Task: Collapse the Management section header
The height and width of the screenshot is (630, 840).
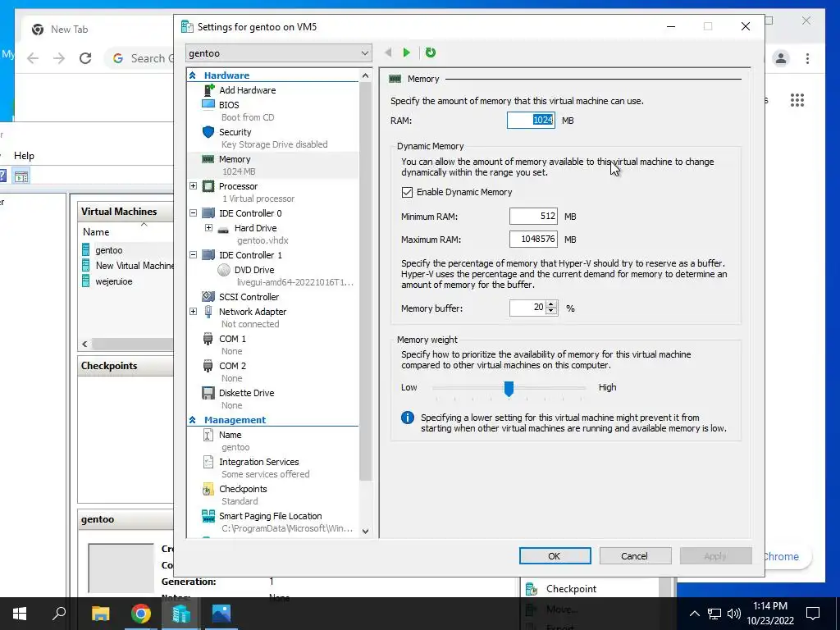Action: 192,420
